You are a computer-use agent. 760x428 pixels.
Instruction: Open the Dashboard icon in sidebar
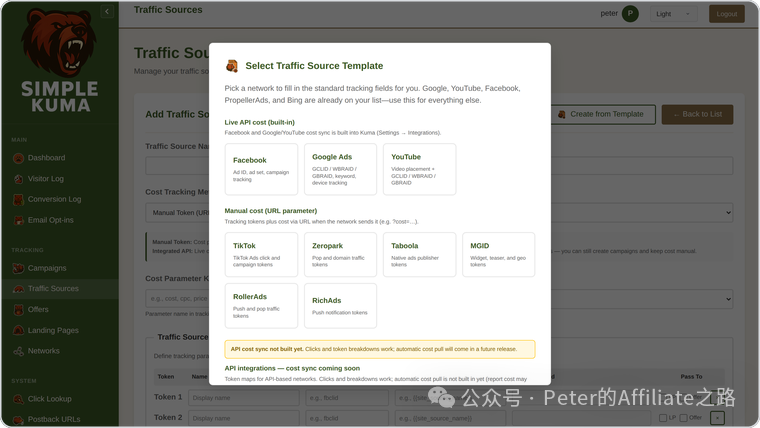tap(18, 158)
